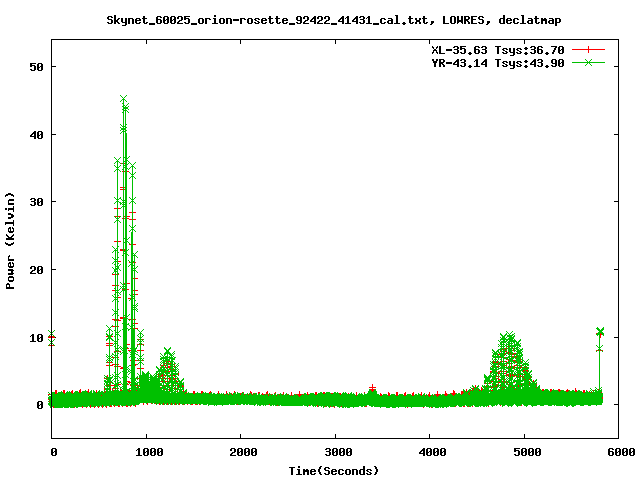
Task: Click the x-axis tick label 2000
Action: coord(243,452)
